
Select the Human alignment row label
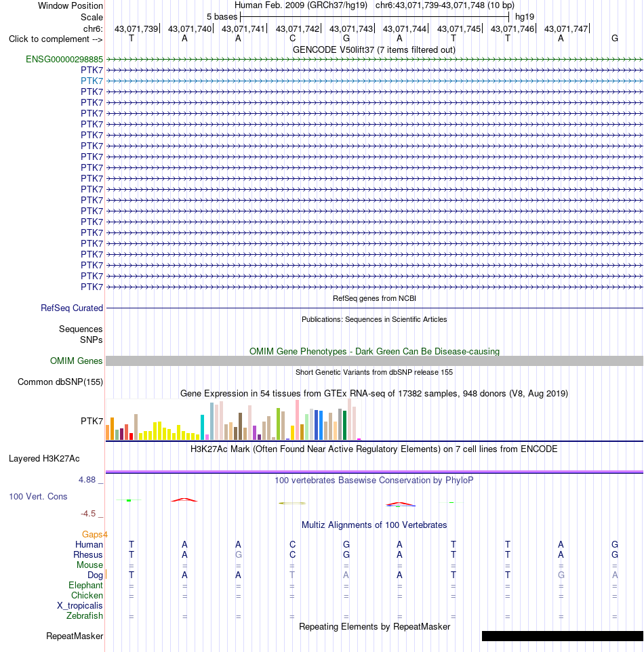89,545
